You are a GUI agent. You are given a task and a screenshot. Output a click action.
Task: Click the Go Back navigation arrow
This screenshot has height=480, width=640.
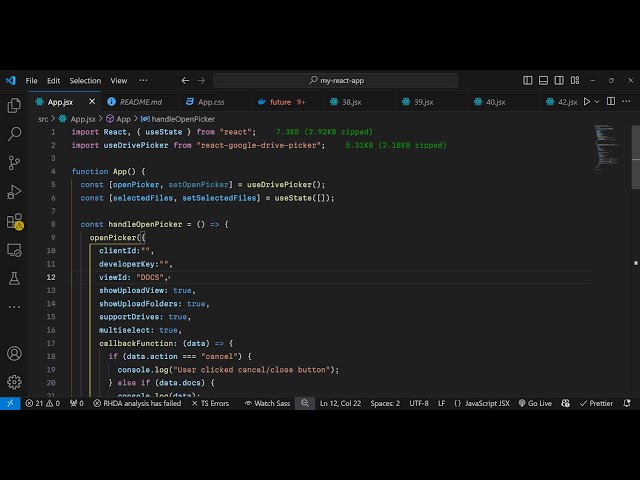click(185, 80)
